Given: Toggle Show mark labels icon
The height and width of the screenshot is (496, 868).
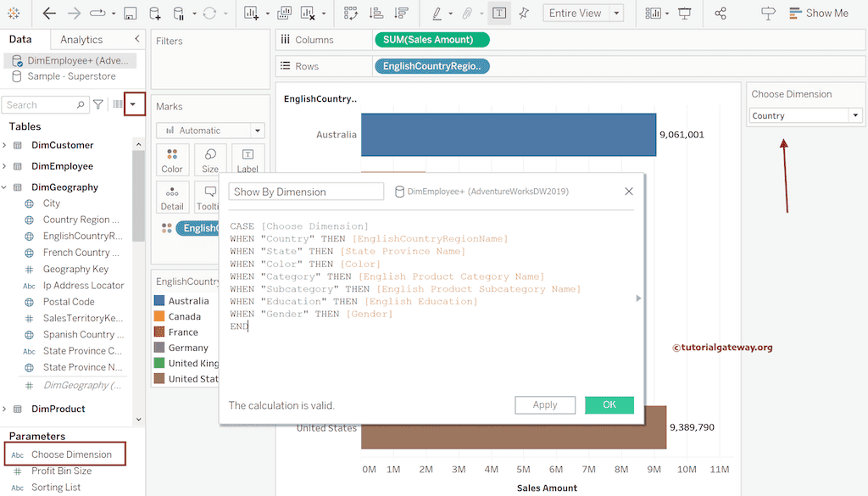Looking at the screenshot, I should [499, 14].
